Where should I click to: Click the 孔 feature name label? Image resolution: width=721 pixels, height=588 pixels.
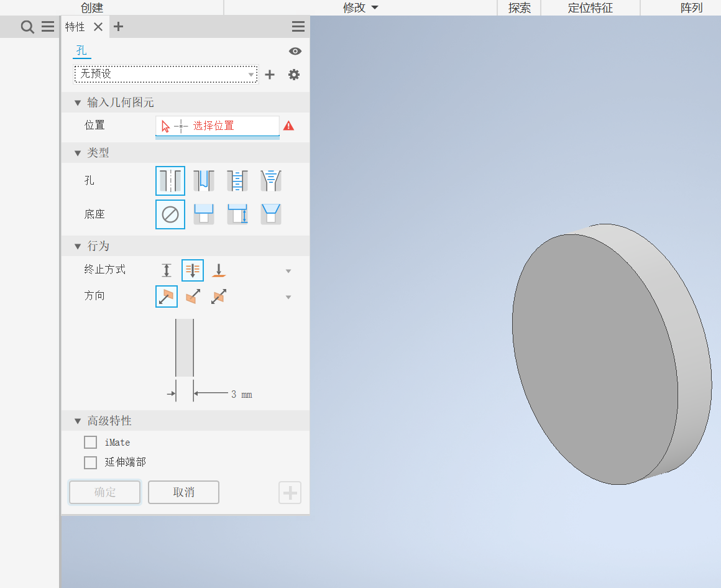82,50
